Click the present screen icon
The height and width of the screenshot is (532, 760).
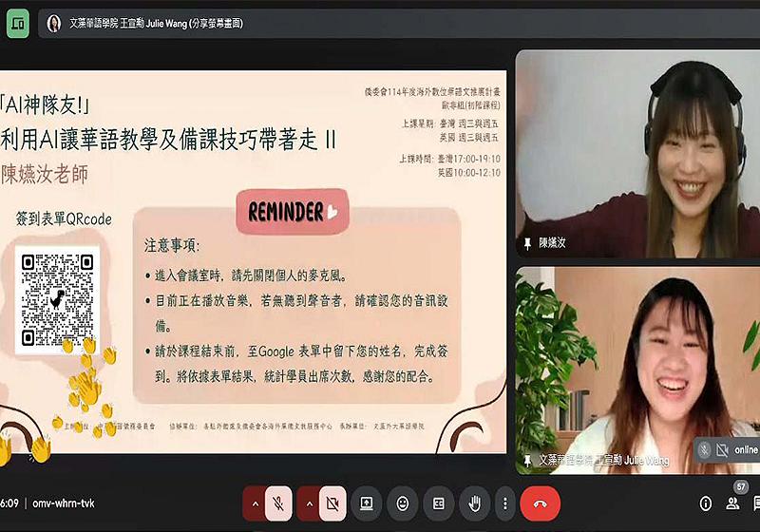(x=366, y=503)
